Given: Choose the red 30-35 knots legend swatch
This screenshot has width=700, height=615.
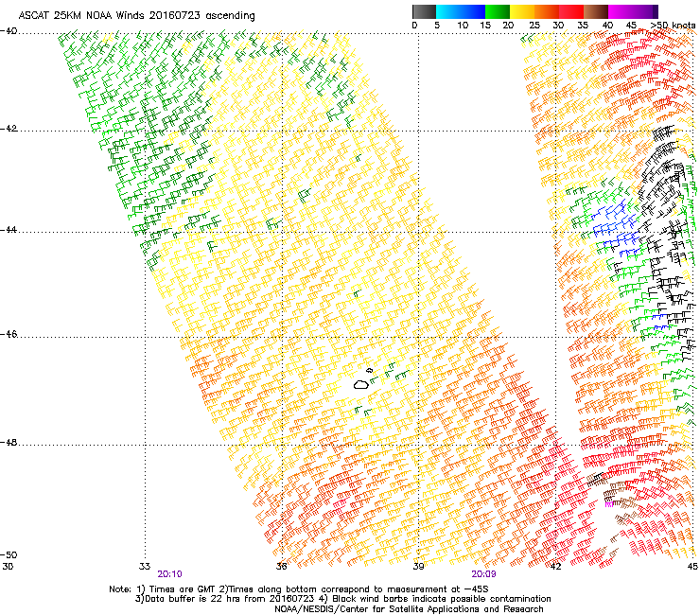Looking at the screenshot, I should pos(571,11).
